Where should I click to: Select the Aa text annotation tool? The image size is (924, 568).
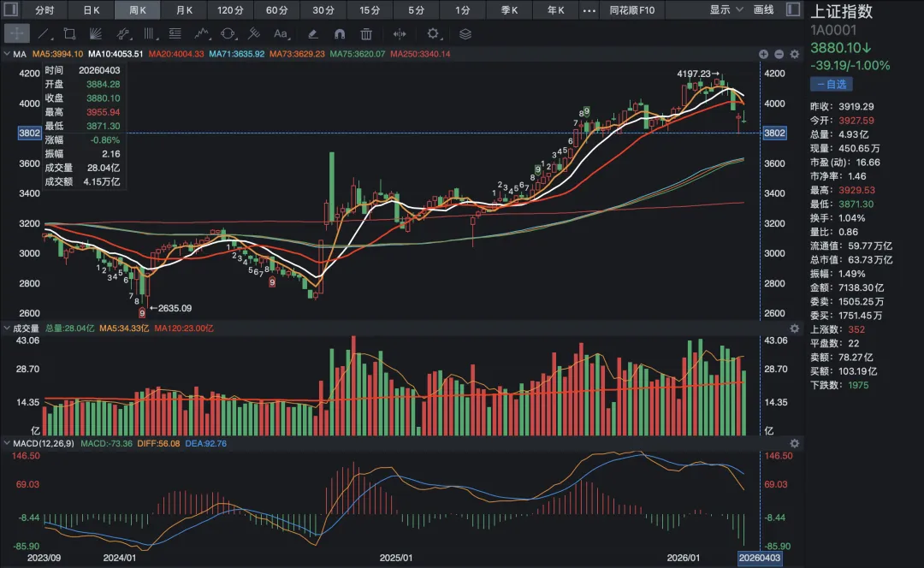281,33
